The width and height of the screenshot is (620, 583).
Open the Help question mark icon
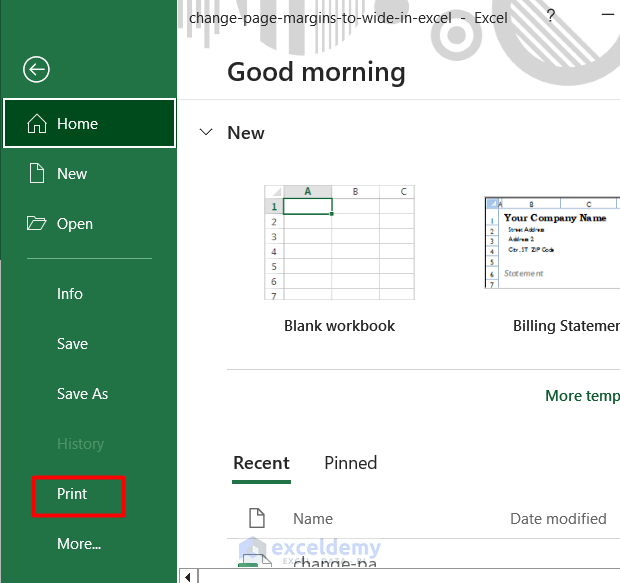click(x=550, y=16)
